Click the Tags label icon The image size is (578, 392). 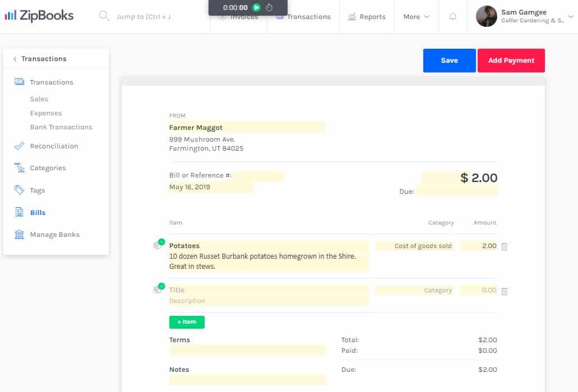[19, 190]
